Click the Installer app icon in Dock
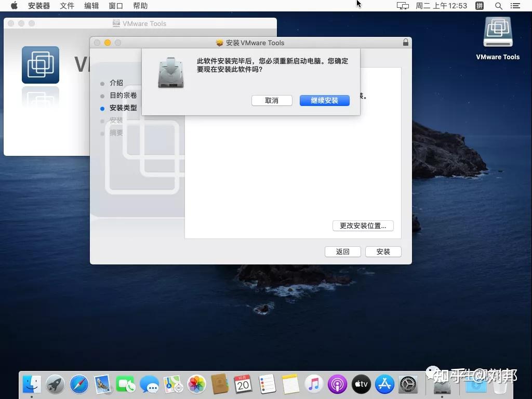This screenshot has width=532, height=399. (442, 386)
